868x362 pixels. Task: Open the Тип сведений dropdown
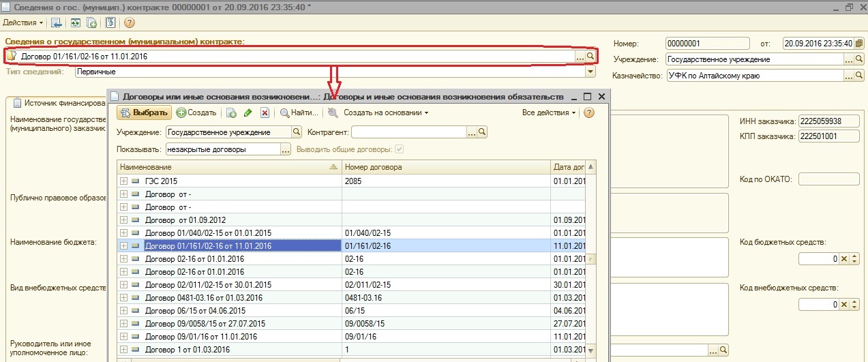point(590,72)
